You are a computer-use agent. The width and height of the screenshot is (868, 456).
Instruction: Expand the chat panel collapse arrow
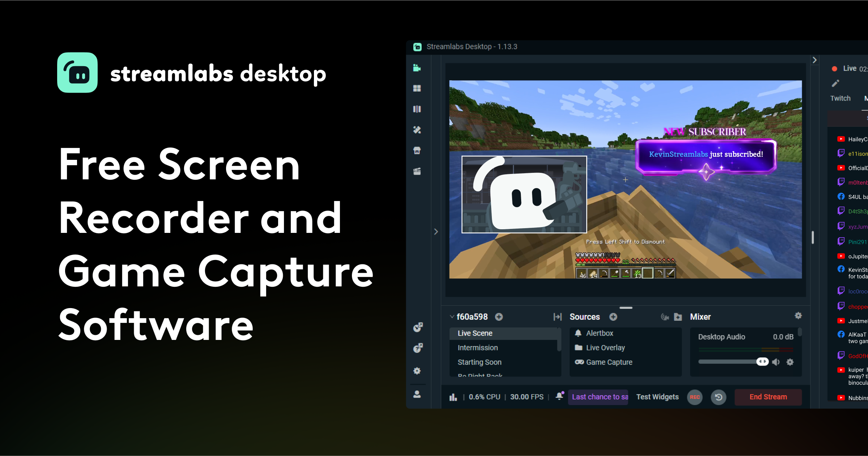(x=815, y=59)
